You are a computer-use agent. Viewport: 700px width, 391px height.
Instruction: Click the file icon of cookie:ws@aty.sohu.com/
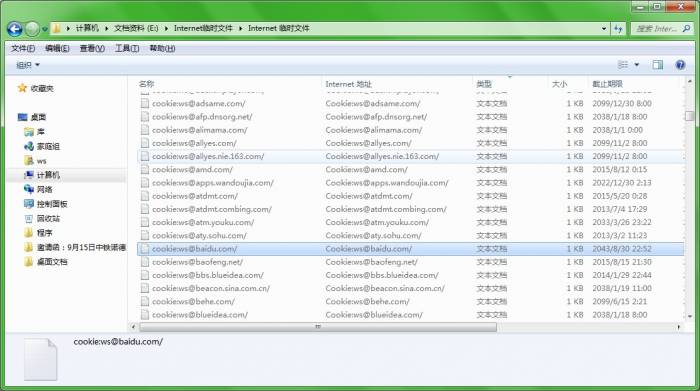[x=145, y=235]
